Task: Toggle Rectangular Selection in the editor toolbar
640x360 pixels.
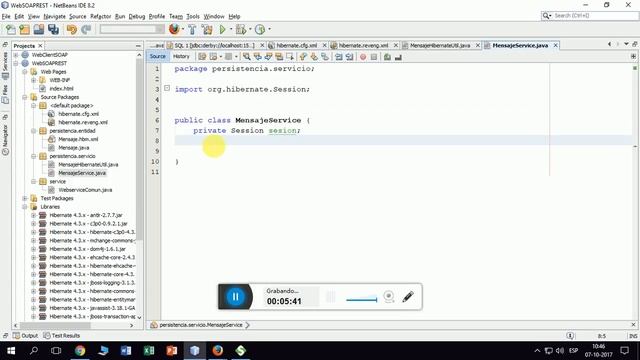Action: pyautogui.click(x=290, y=57)
